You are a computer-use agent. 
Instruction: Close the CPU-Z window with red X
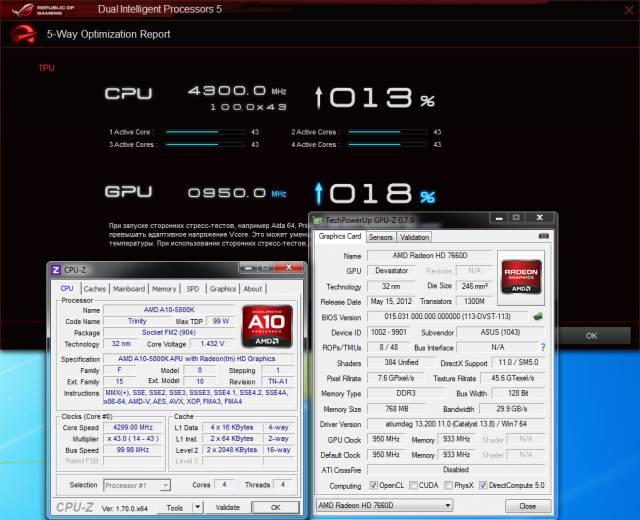point(289,267)
